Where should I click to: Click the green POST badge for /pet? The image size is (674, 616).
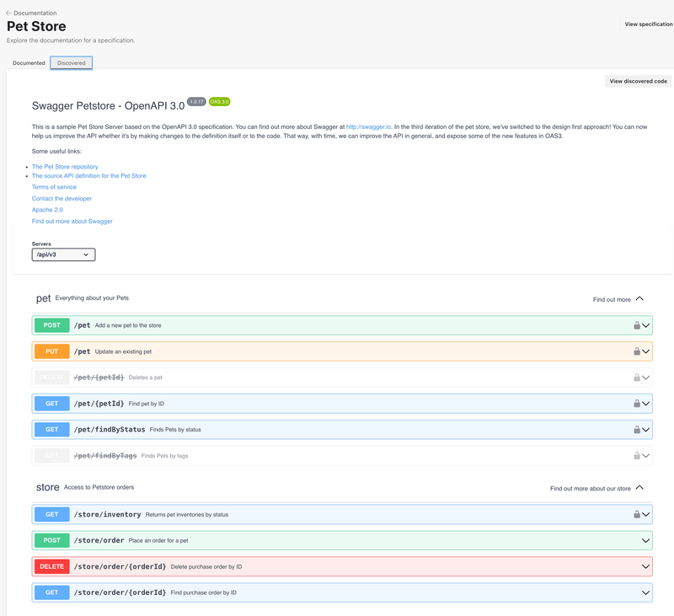[51, 325]
